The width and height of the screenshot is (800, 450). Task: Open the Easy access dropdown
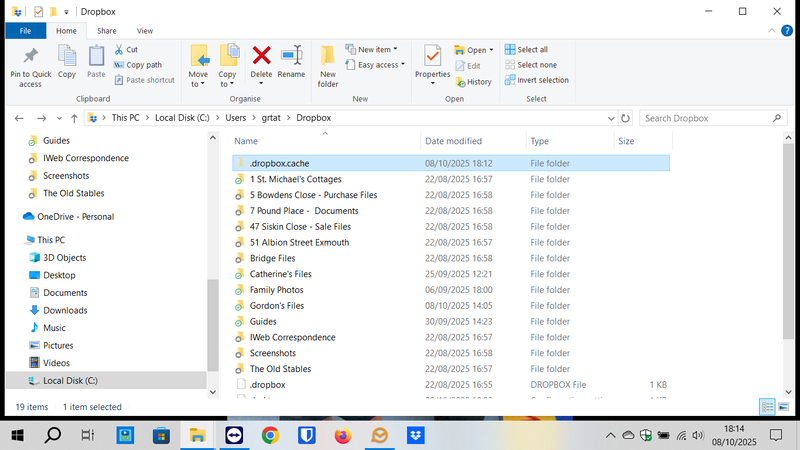(378, 65)
